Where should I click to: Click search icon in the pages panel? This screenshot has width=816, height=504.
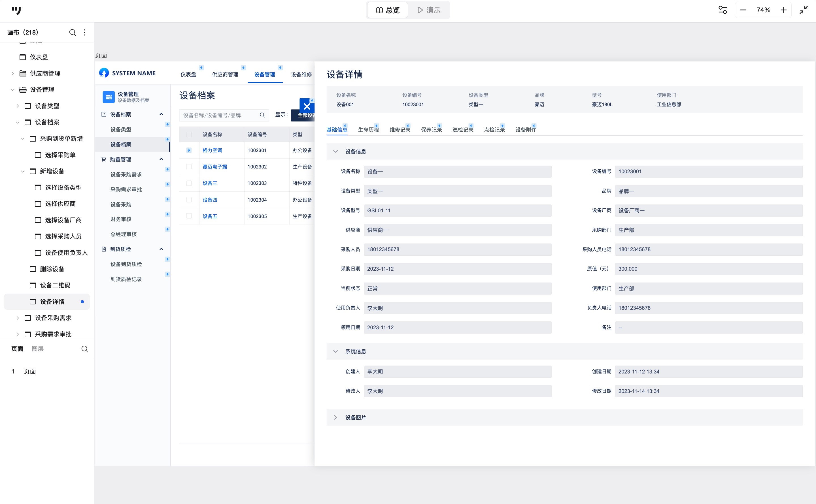point(85,349)
